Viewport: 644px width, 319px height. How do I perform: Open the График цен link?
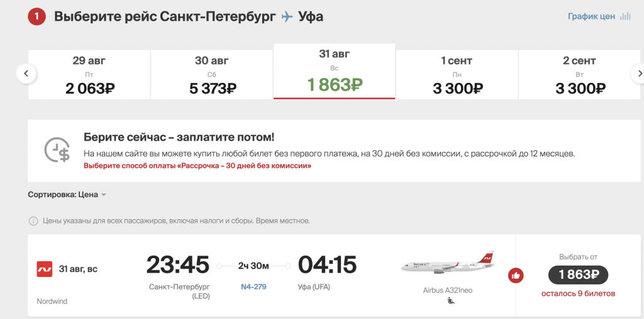click(x=591, y=16)
